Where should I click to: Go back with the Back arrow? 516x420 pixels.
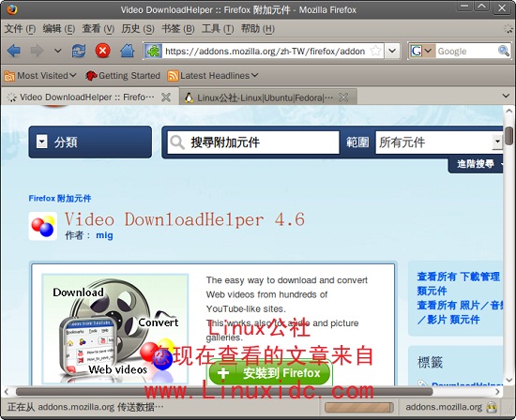(14, 51)
